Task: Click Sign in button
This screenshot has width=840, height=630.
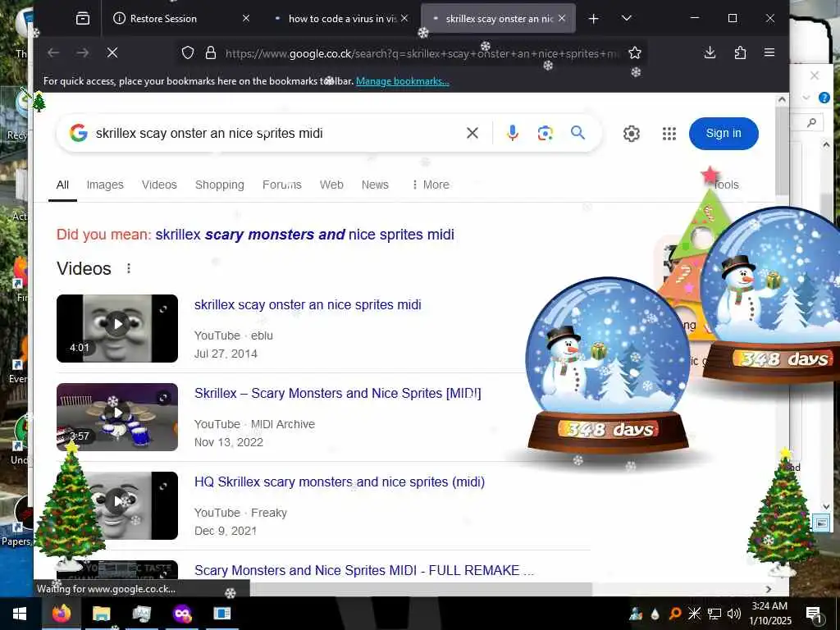Action: point(724,134)
